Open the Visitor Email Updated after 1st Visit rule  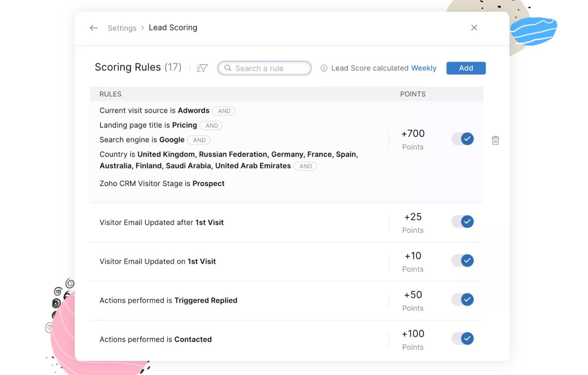coord(161,223)
